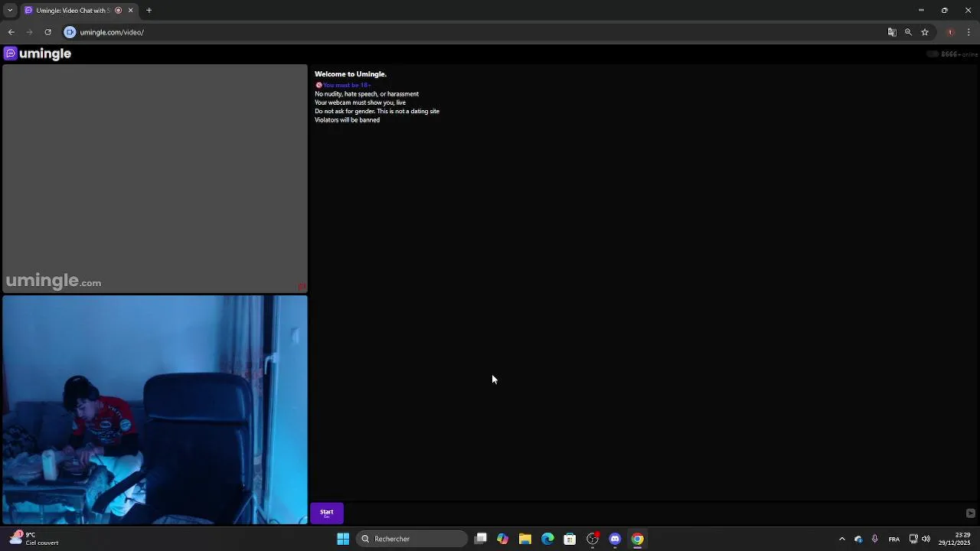This screenshot has height=551, width=980.
Task: Open the taskbar app with red notification dot
Action: point(593,539)
